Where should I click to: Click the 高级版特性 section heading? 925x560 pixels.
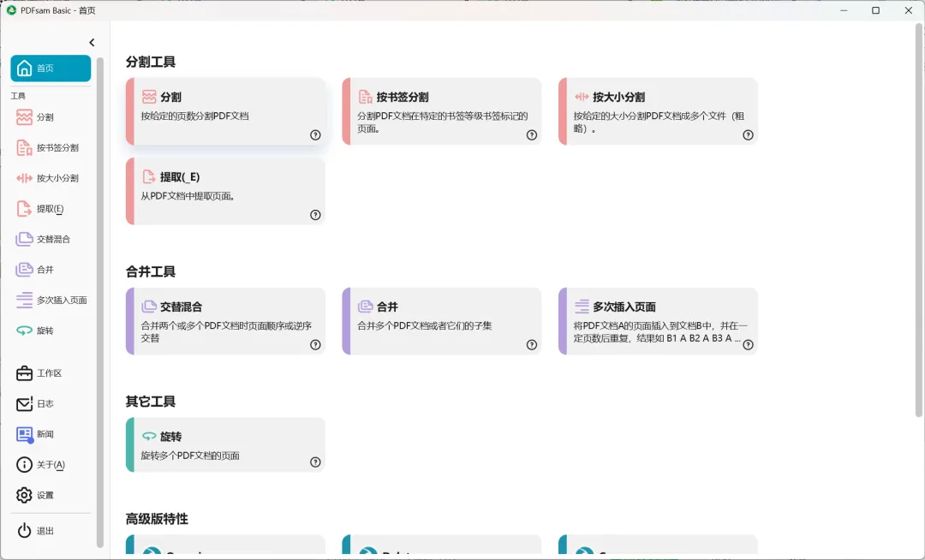pyautogui.click(x=157, y=519)
